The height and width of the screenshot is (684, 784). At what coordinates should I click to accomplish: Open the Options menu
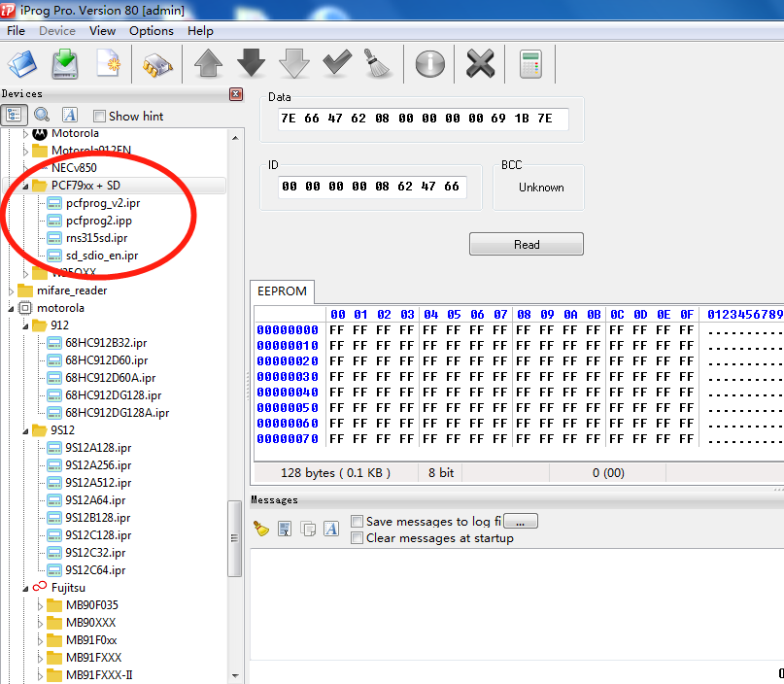pyautogui.click(x=152, y=31)
